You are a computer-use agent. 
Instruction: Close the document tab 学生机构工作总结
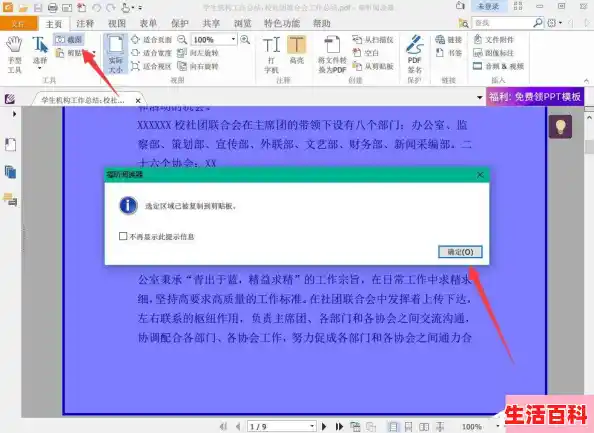[x=138, y=100]
